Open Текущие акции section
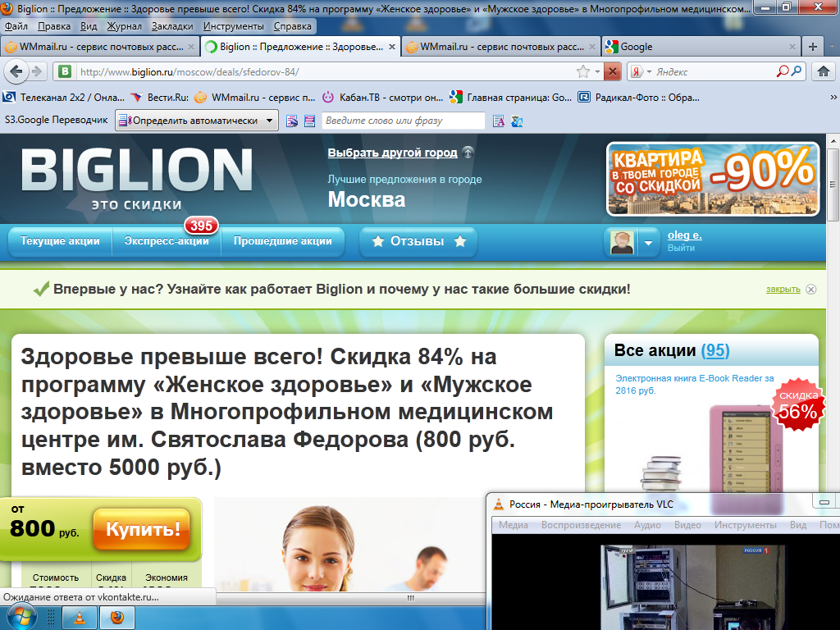Image resolution: width=840 pixels, height=630 pixels. [60, 241]
